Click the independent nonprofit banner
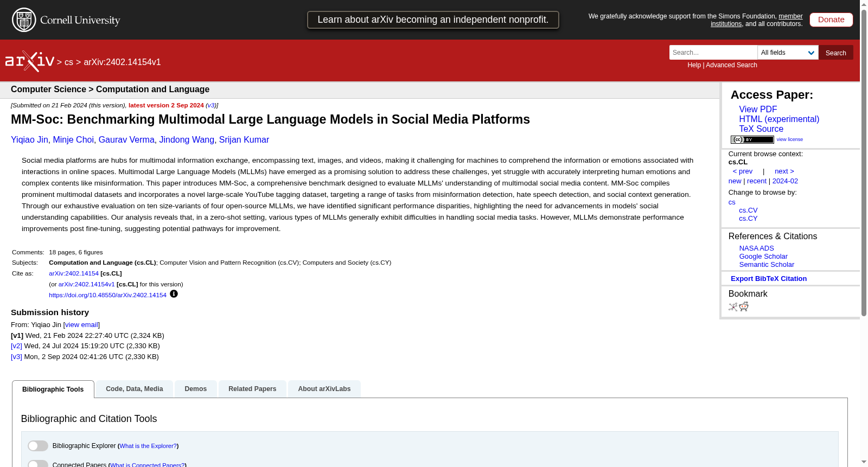The width and height of the screenshot is (868, 467). point(433,20)
